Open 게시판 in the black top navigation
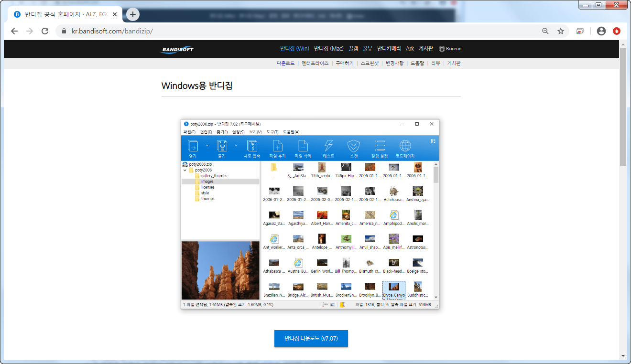Screen dimensions: 631x364 (x=426, y=48)
